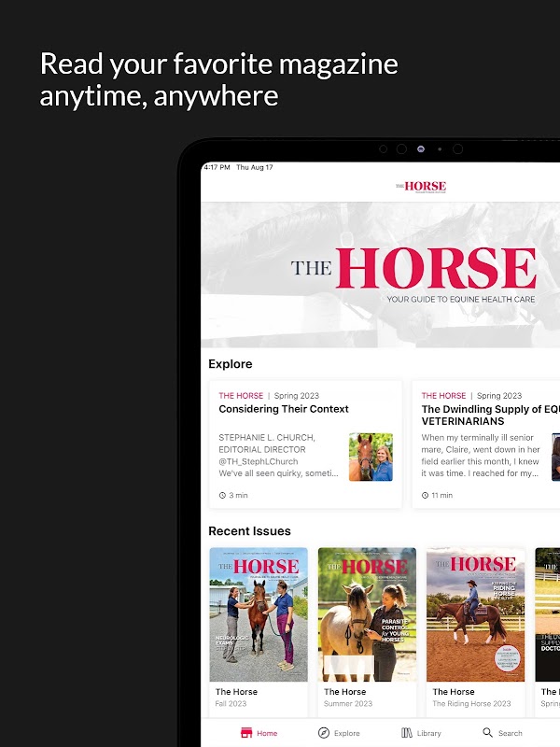Image resolution: width=560 pixels, height=747 pixels.
Task: Click Stephanie Church author photo thumbnail
Action: tap(371, 457)
